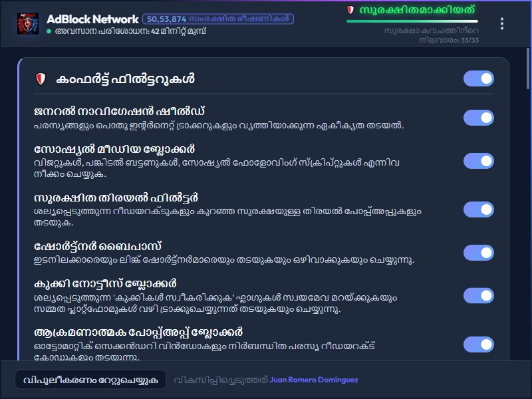Toggle ഷോർട്ട്നർ ബൈപാസ് switch

click(x=478, y=253)
